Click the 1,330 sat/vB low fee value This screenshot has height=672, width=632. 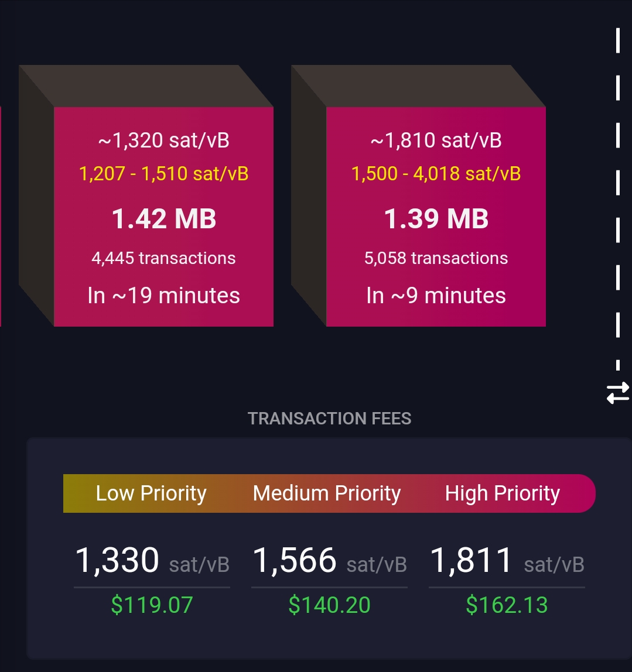pos(152,561)
